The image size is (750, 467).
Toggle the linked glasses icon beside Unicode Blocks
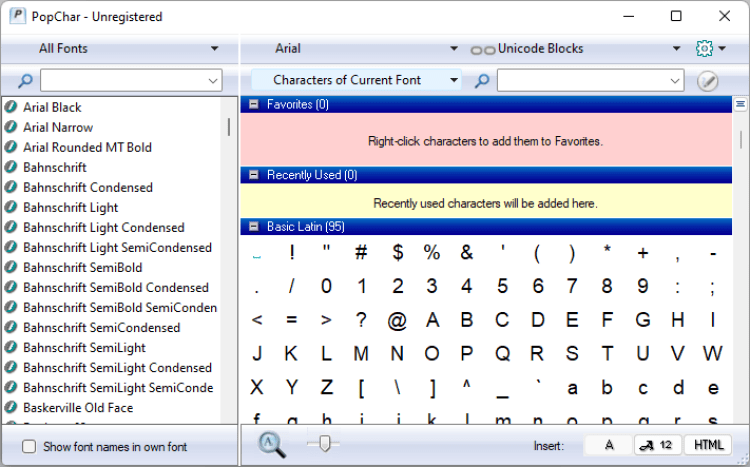483,50
